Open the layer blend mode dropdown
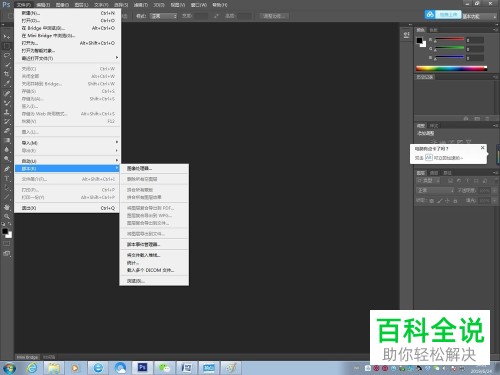Image resolution: width=500 pixels, height=375 pixels. [x=435, y=190]
